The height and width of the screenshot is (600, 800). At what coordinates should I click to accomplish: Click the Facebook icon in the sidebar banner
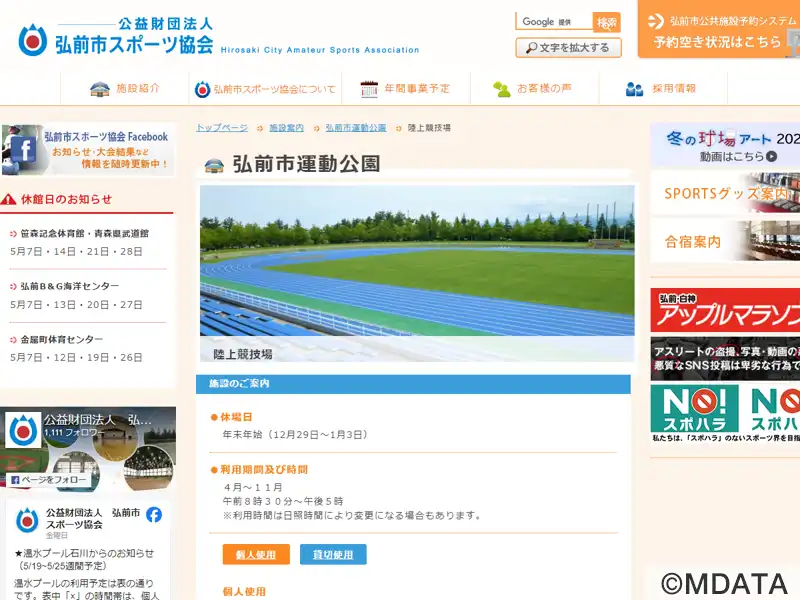pyautogui.click(x=23, y=148)
